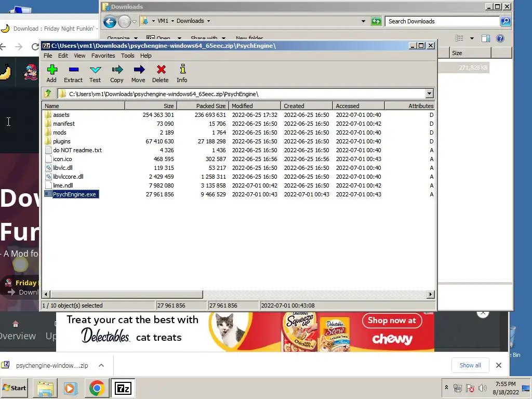Viewport: 532px width, 399px height.
Task: Click the Search Downloads field
Action: pos(442,21)
